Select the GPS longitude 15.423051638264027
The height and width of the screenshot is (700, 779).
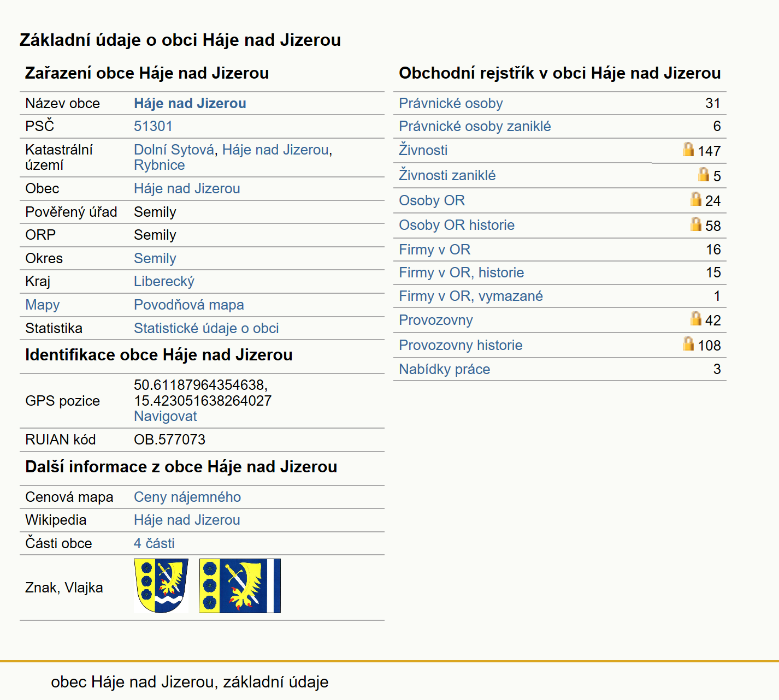(203, 401)
